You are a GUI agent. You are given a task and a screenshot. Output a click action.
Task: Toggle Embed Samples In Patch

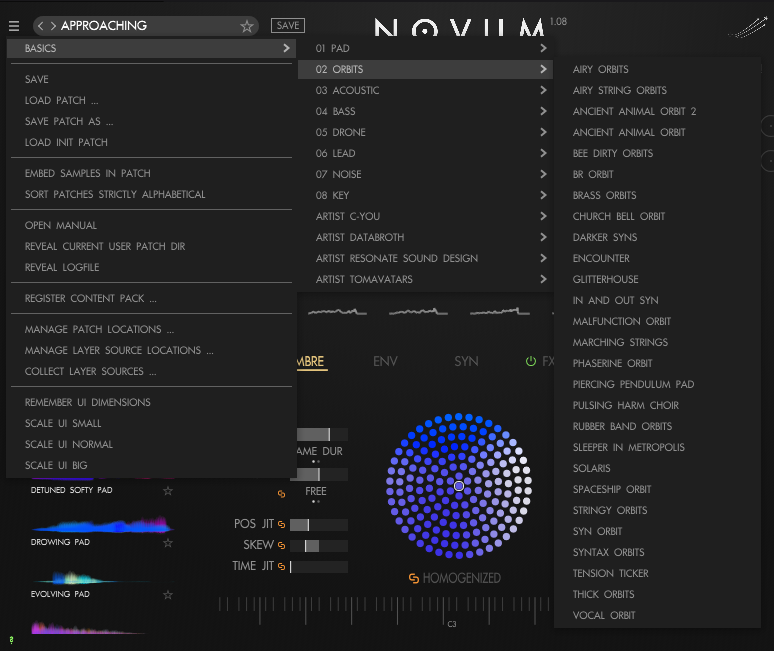[151, 173]
